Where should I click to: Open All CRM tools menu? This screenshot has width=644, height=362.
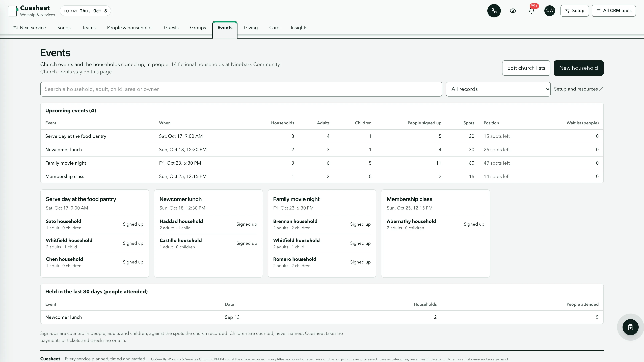(x=614, y=11)
